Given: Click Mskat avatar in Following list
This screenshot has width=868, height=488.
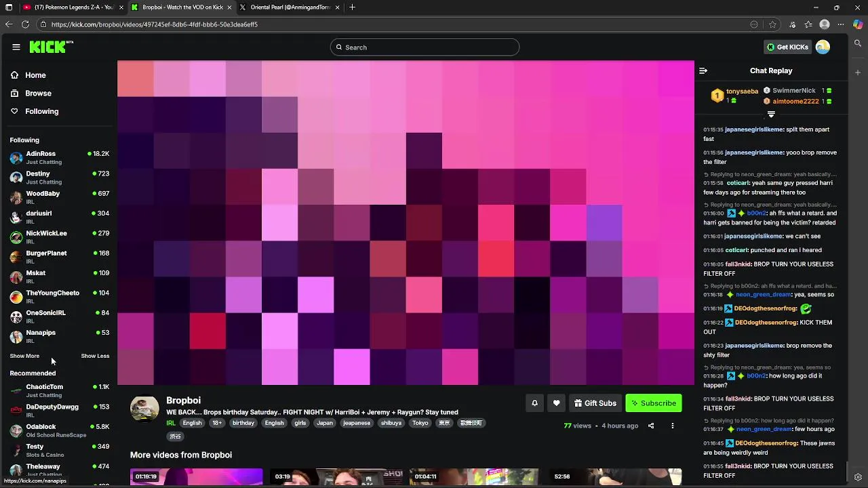Looking at the screenshot, I should click(16, 277).
